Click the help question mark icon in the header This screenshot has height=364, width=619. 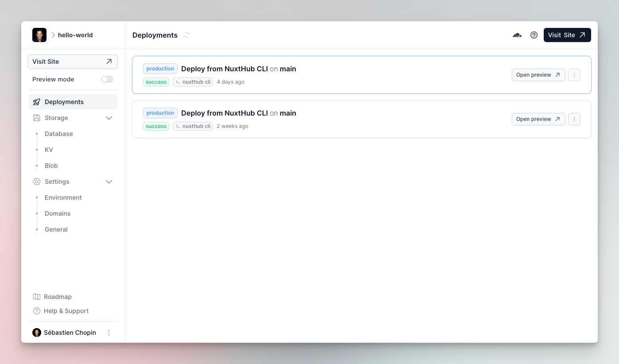click(534, 35)
